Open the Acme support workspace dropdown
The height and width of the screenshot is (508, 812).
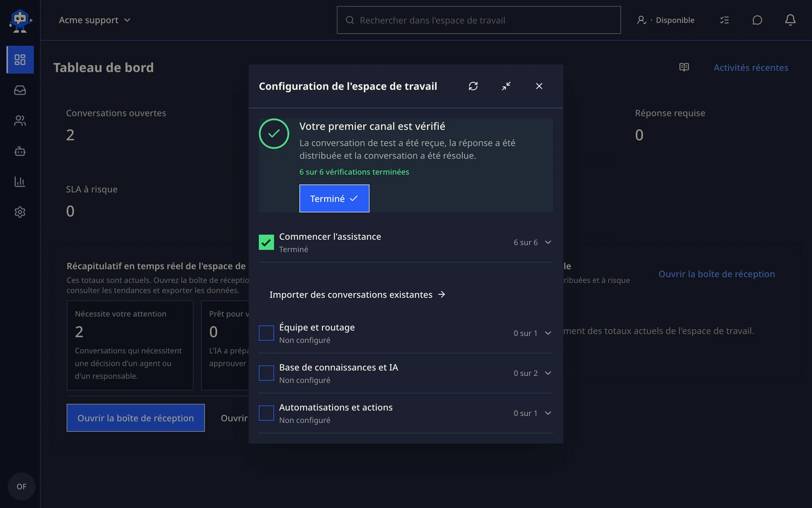pos(95,20)
